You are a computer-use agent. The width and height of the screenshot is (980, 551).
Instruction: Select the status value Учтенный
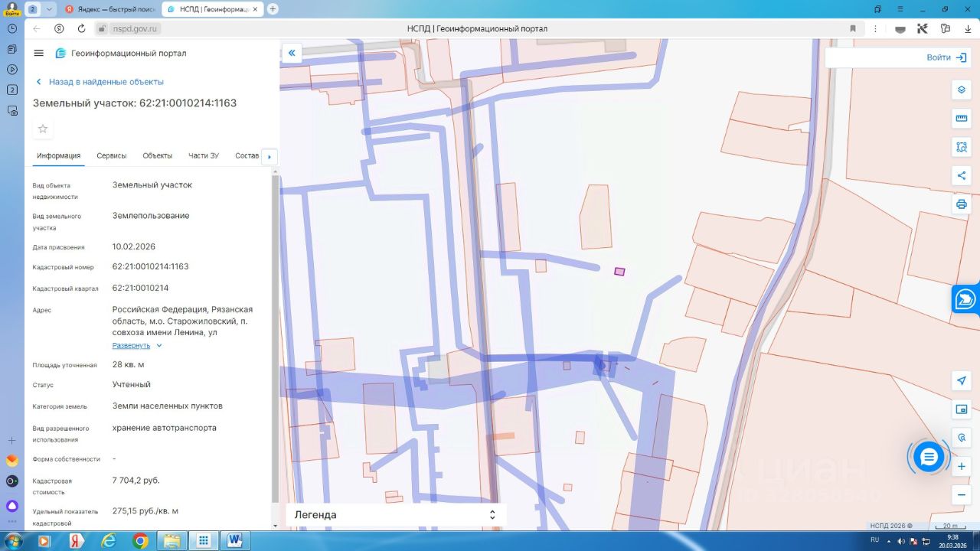[x=132, y=384]
